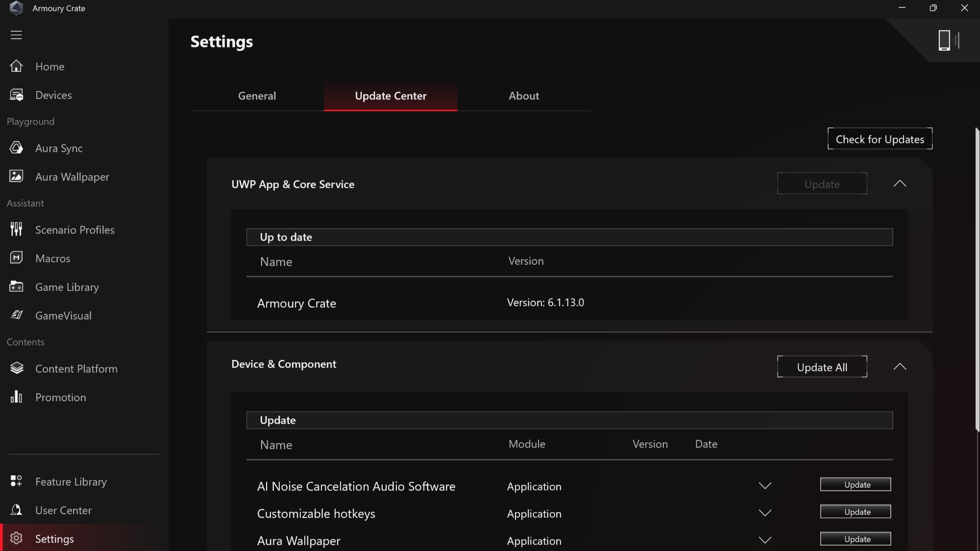Restore down the Armoury Crate window
This screenshot has width=980, height=551.
[933, 8]
